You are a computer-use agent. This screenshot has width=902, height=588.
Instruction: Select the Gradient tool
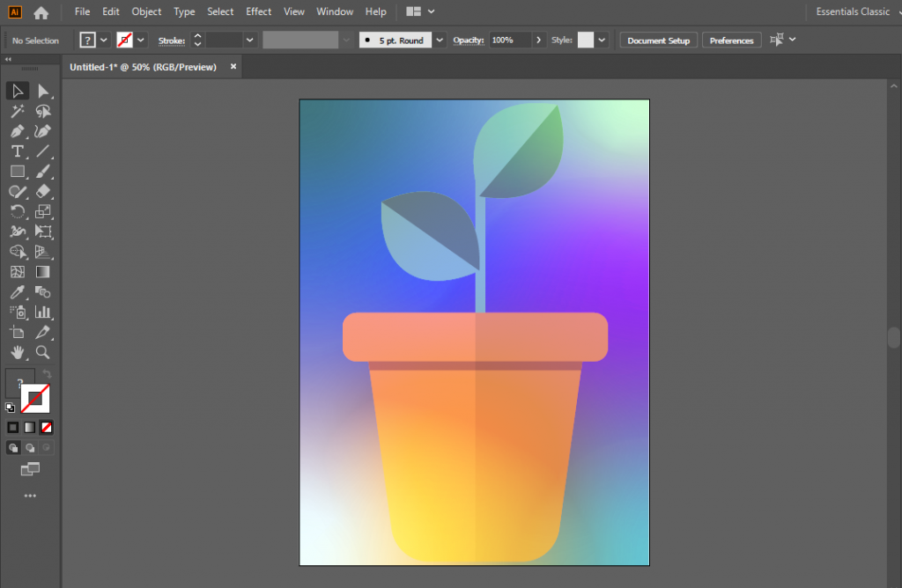coord(44,271)
